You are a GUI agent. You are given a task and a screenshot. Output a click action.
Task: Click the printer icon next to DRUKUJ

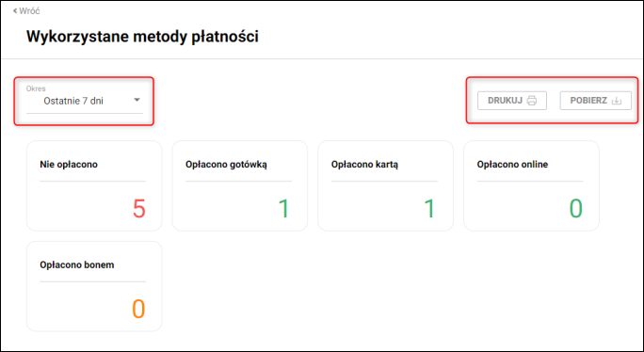[531, 101]
